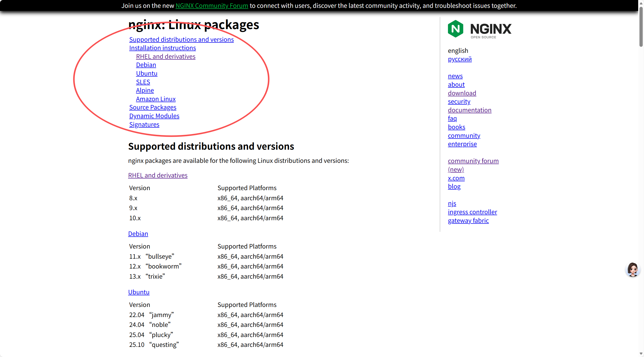Open the ingress controller link
The image size is (644, 357).
472,212
